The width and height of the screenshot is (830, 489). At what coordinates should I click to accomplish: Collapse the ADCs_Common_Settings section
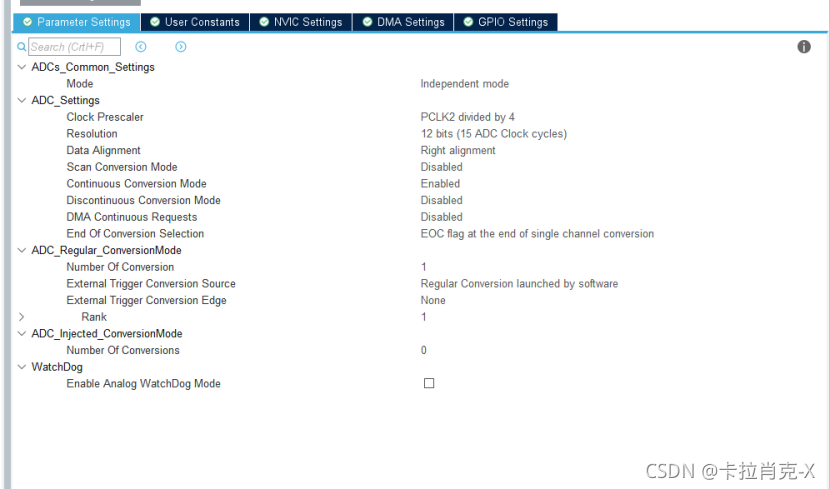22,67
